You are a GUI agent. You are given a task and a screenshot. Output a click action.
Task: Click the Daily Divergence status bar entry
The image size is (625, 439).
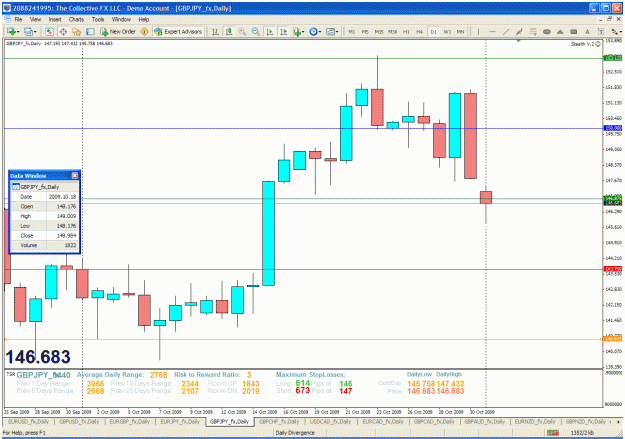(x=295, y=433)
